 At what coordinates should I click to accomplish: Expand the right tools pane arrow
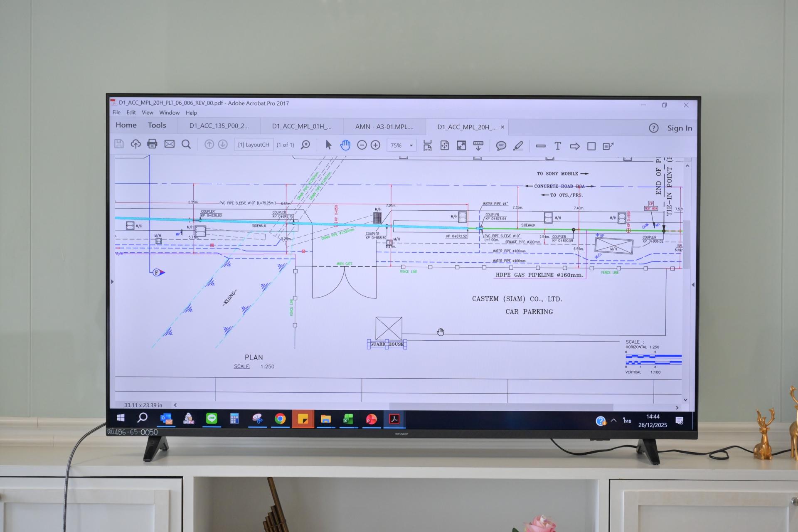point(693,285)
